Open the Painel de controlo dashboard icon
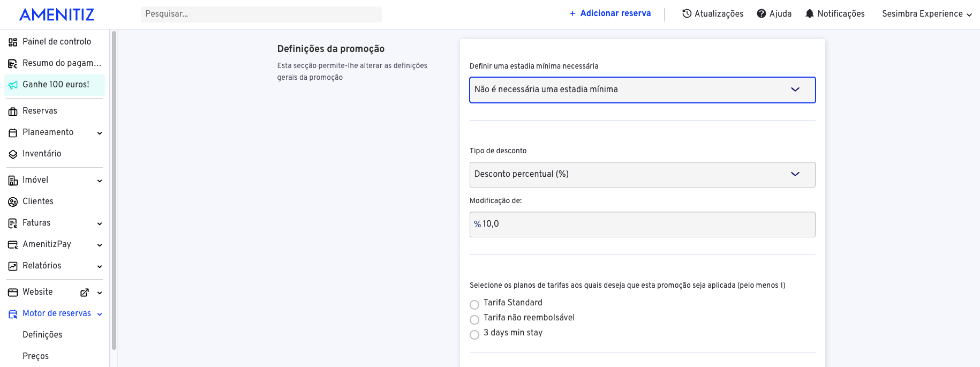 (13, 42)
